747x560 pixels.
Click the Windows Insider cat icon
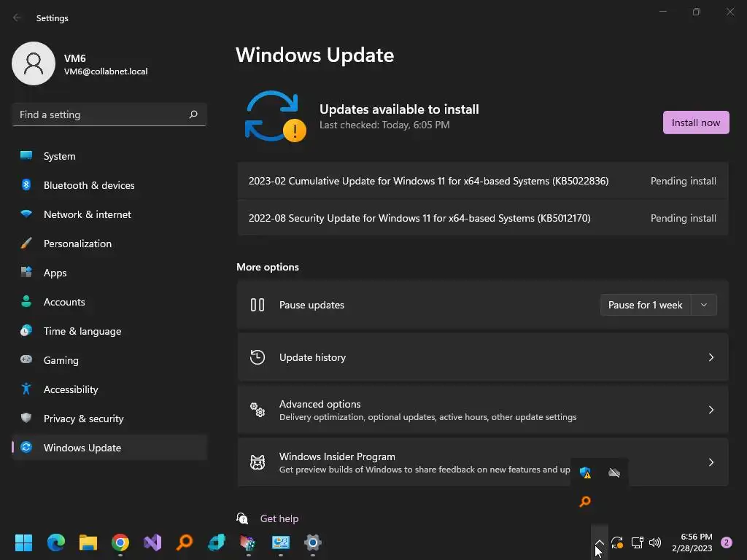[258, 462]
